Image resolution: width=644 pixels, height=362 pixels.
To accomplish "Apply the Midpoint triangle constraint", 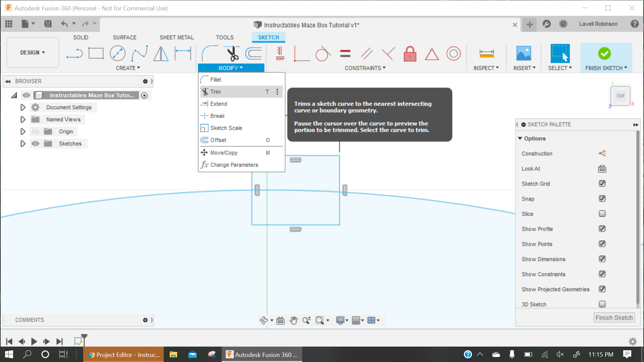I will pyautogui.click(x=432, y=54).
